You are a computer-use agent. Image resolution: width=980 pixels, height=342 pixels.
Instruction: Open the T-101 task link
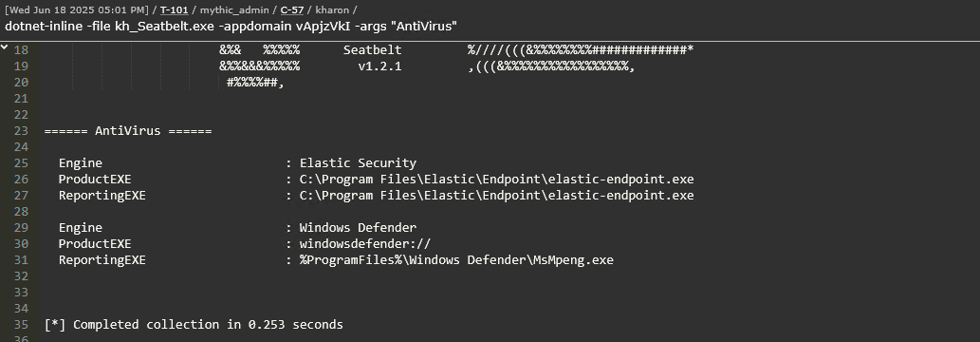[x=174, y=10]
